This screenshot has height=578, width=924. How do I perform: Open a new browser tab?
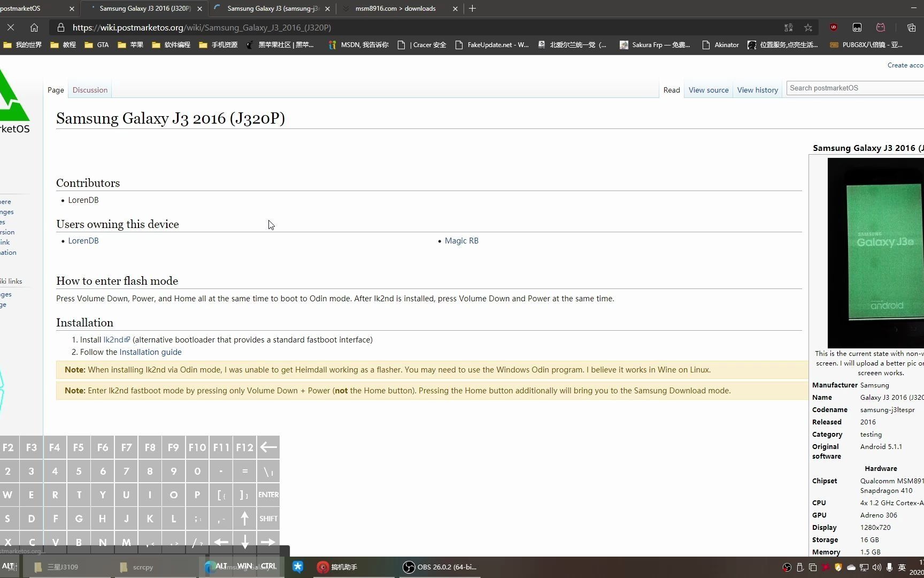[472, 9]
